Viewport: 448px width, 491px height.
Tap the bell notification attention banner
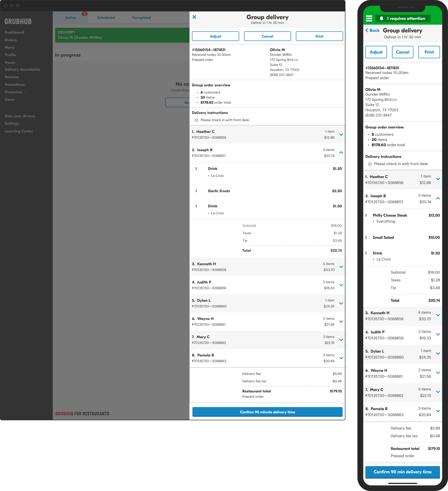click(x=403, y=19)
